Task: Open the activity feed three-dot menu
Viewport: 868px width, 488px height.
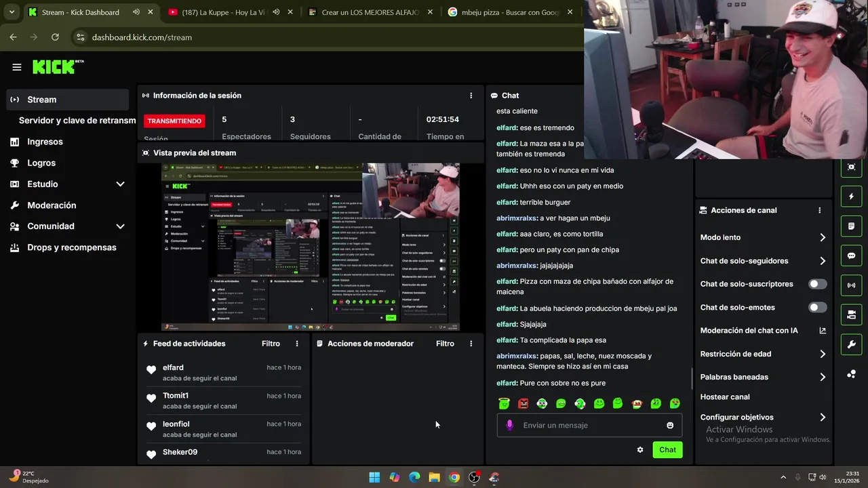Action: click(x=297, y=344)
